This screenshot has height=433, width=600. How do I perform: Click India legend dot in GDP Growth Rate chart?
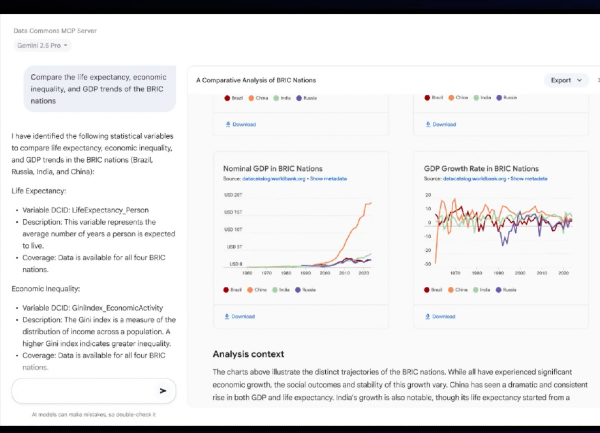point(476,290)
